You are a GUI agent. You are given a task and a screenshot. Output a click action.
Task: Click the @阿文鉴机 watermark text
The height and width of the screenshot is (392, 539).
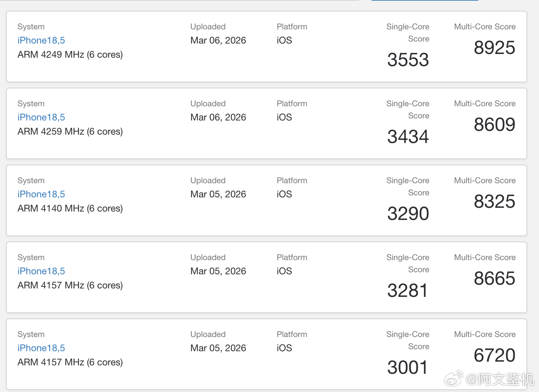tap(500, 379)
